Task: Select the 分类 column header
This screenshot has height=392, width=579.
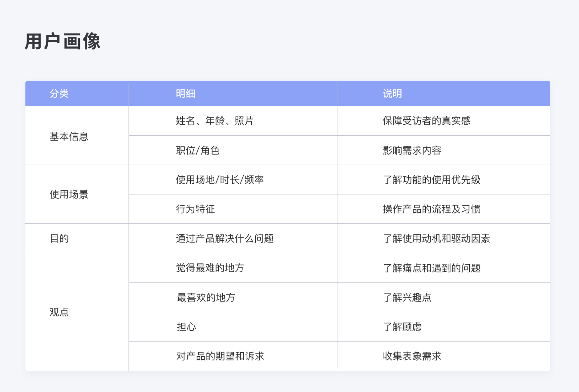Action: coord(59,94)
